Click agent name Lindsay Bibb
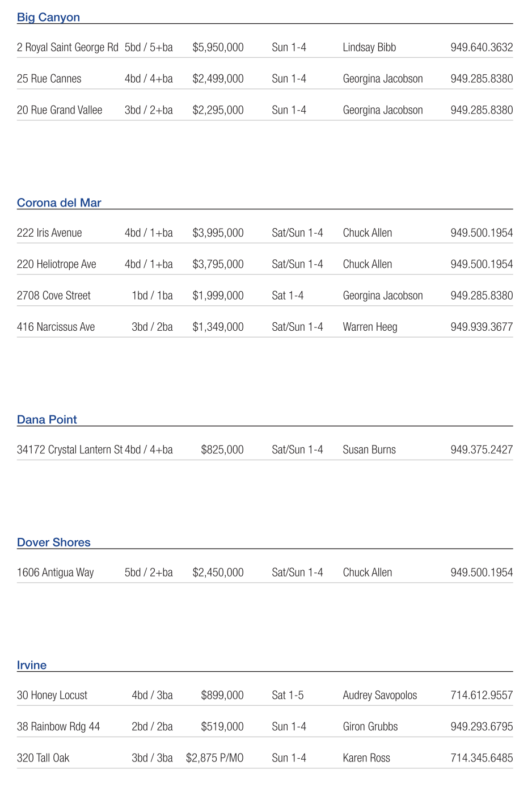 click(x=369, y=48)
